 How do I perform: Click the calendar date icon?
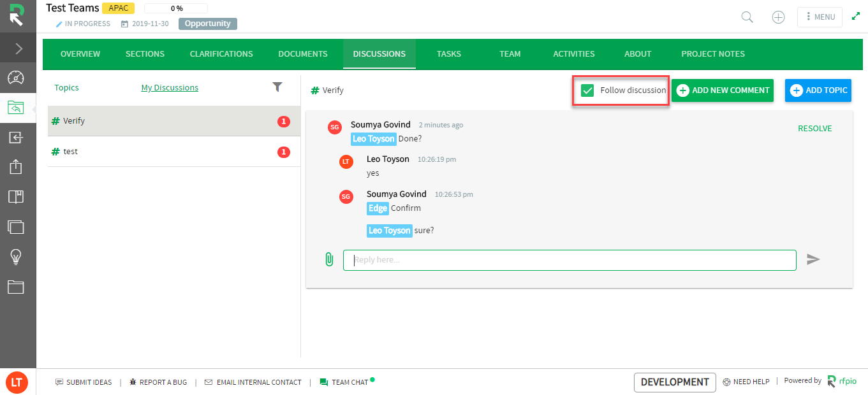coord(124,24)
